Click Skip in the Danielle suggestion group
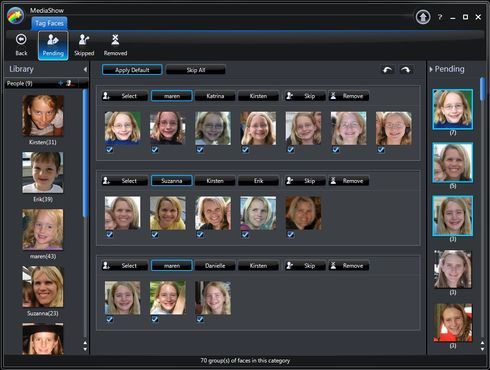 coord(305,266)
